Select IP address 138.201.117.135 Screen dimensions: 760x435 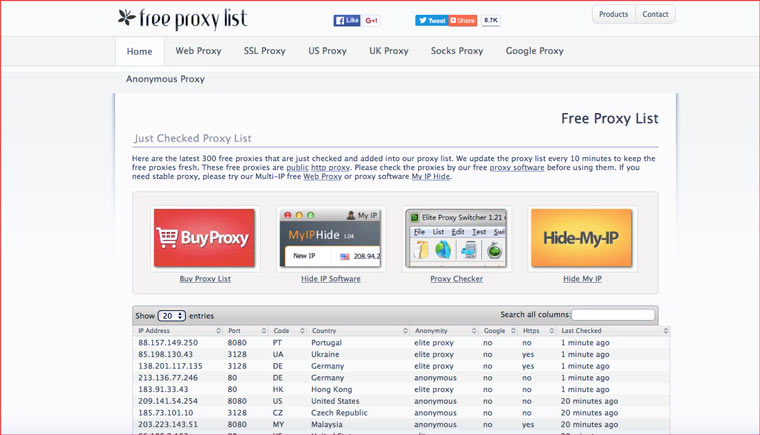170,366
